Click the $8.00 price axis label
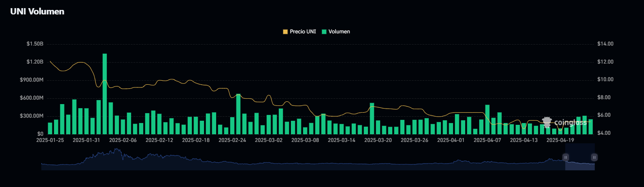This screenshot has width=644, height=187. pos(604,98)
